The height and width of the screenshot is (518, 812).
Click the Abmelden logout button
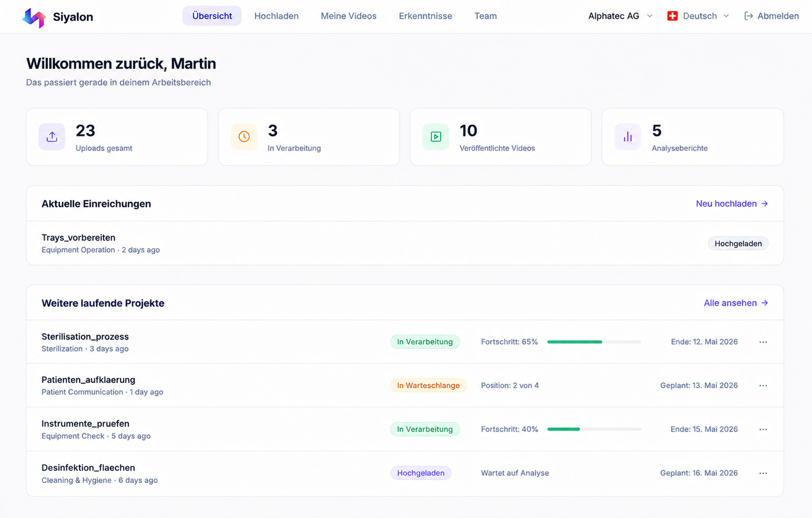click(771, 16)
